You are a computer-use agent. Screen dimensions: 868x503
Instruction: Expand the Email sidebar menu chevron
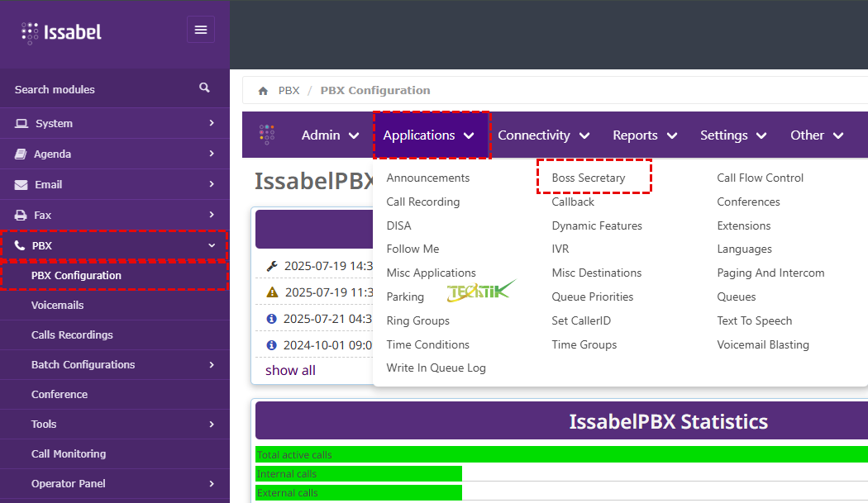pos(212,183)
